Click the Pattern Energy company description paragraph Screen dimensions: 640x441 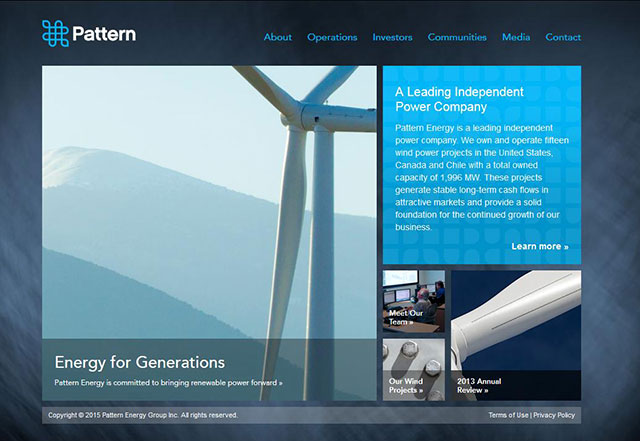pyautogui.click(x=482, y=178)
